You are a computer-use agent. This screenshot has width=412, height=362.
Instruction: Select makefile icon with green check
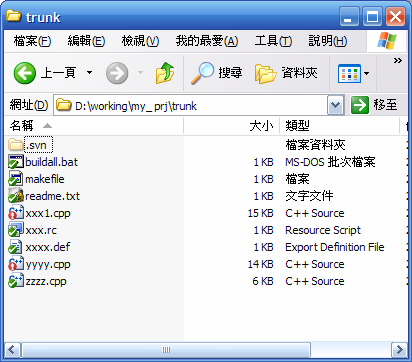pyautogui.click(x=16, y=179)
